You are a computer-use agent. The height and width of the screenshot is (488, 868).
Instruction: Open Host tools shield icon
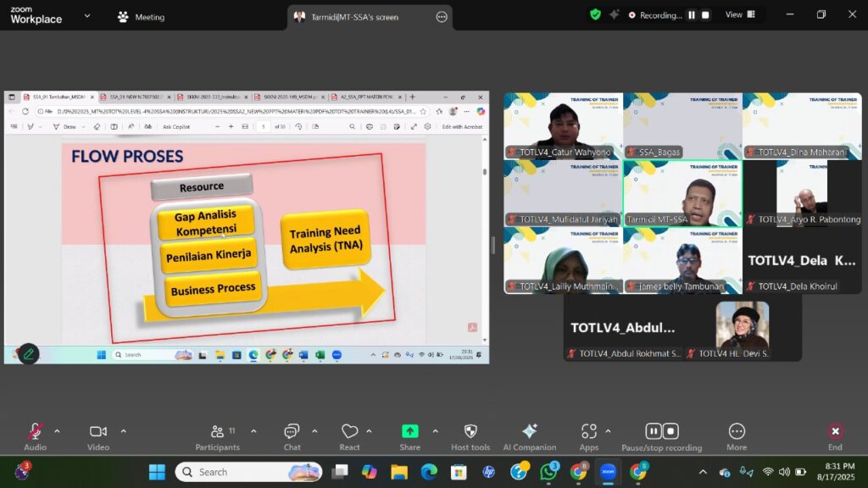click(470, 432)
